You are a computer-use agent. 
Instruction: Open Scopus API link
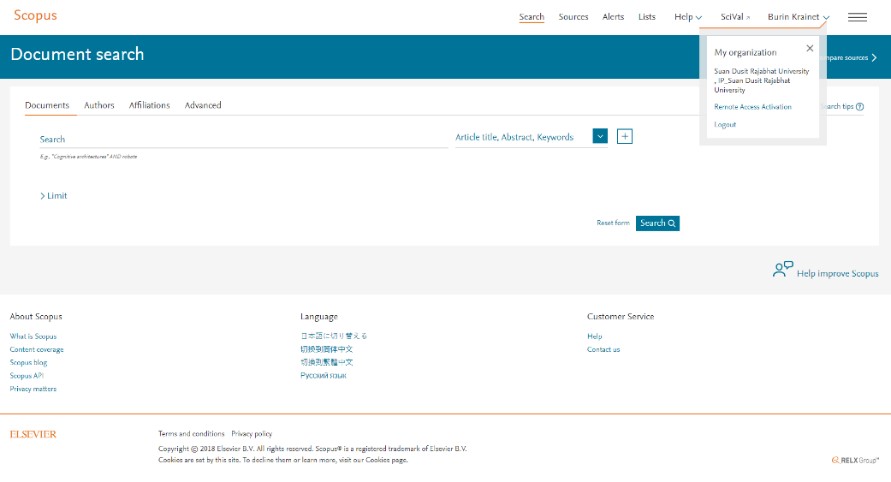(x=26, y=376)
